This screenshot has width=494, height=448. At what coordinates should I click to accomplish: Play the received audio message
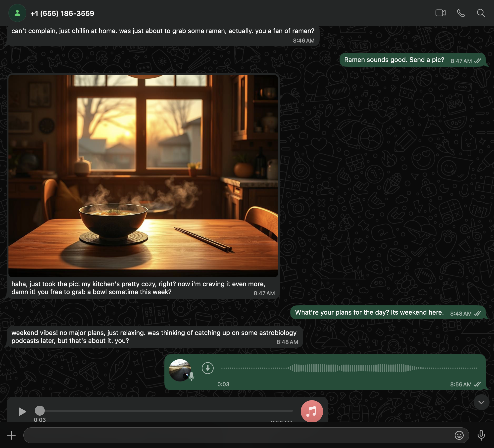coord(22,411)
